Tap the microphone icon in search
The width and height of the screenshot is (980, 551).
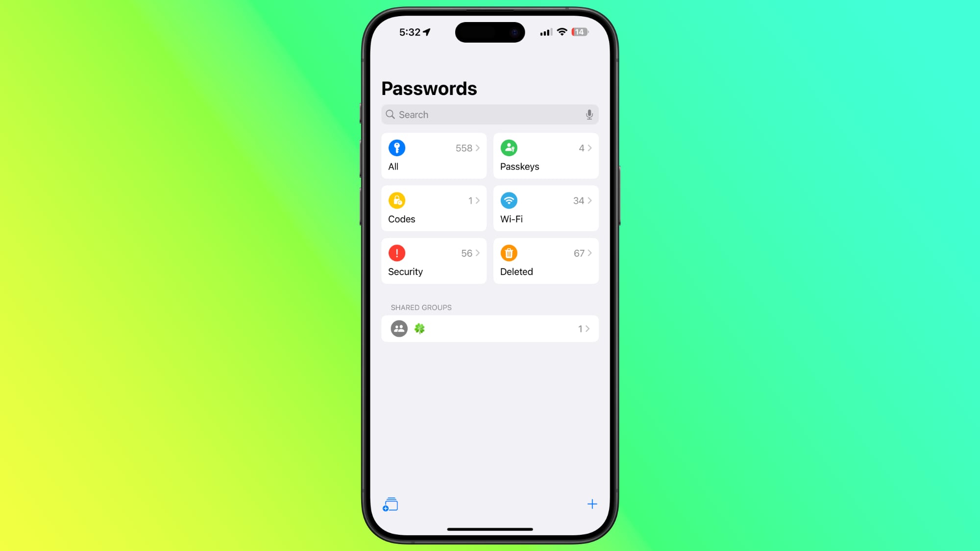click(x=588, y=115)
